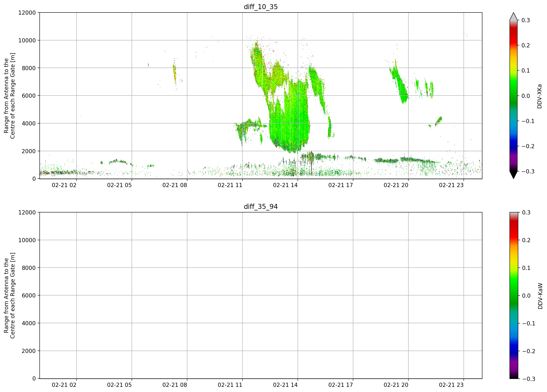
Task: Select the "DDV-XKa" colorbar label
Action: click(539, 96)
